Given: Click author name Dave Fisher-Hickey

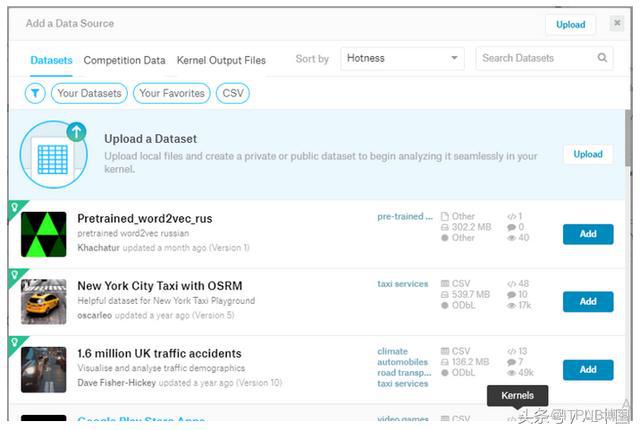Looking at the screenshot, I should [x=116, y=383].
